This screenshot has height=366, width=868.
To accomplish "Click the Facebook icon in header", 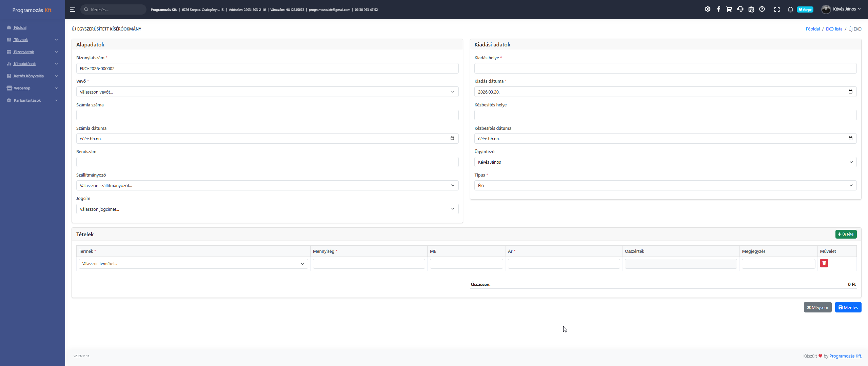I will point(718,9).
